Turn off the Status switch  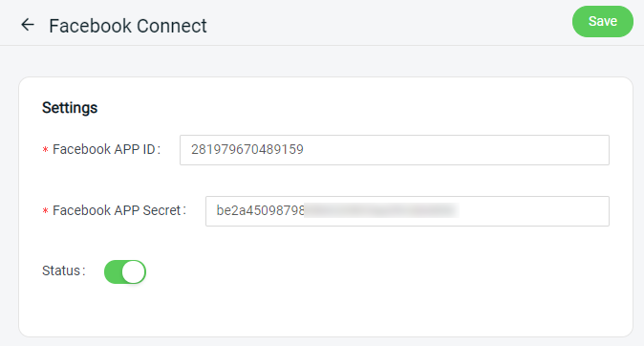tap(125, 271)
